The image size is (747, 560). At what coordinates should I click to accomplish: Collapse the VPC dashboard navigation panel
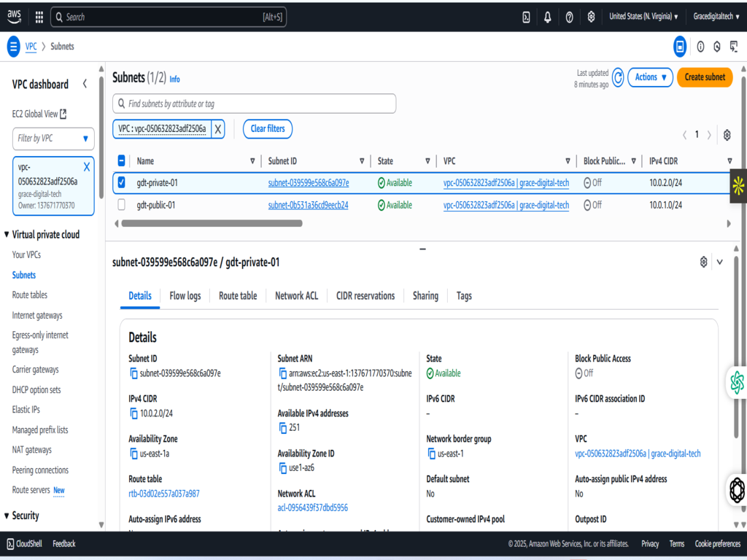[x=85, y=85]
